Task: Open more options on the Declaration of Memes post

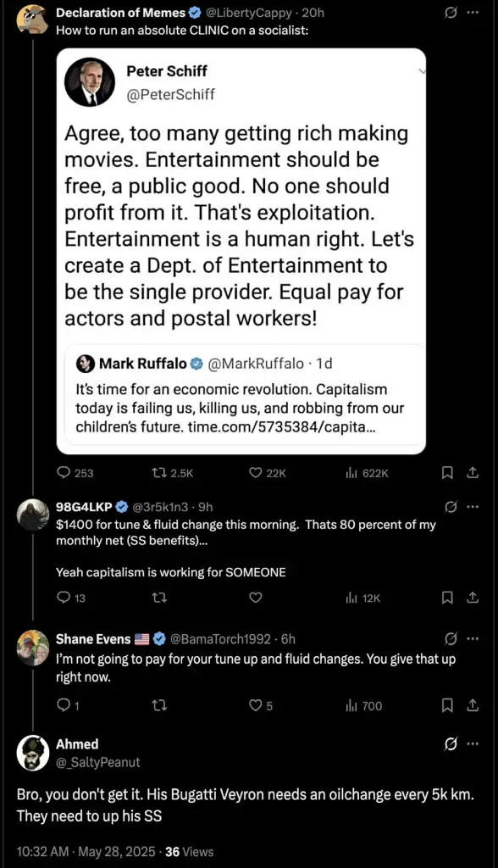Action: coord(472,12)
